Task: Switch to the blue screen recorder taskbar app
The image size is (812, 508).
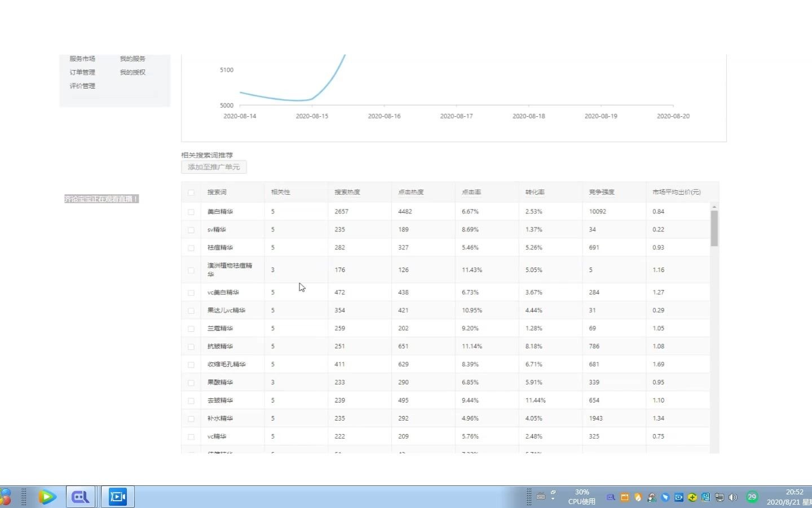Action: coord(118,497)
